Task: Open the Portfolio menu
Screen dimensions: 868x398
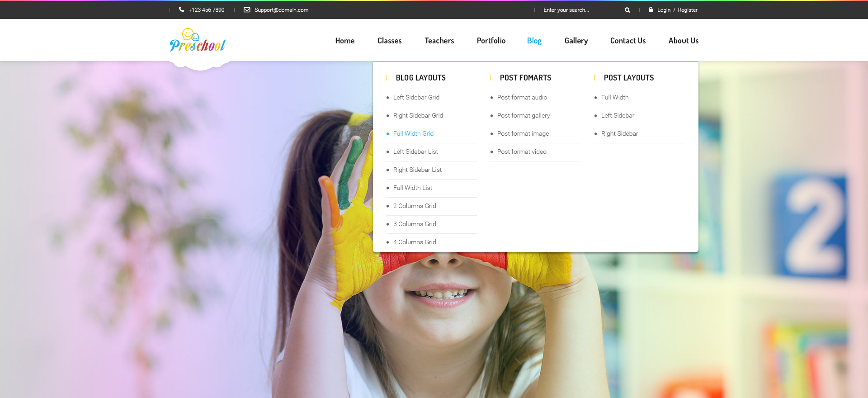Action: click(491, 41)
